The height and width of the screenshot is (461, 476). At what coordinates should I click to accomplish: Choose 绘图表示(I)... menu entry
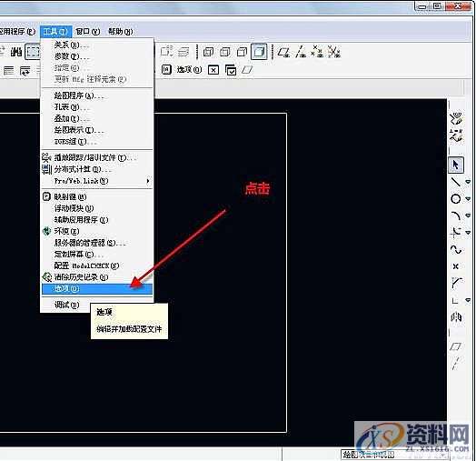[x=97, y=130]
